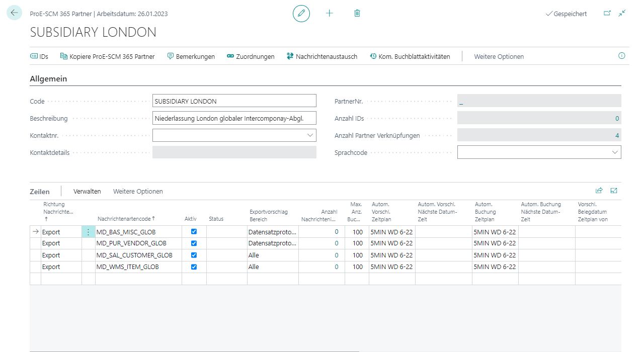Image resolution: width=644 pixels, height=352 pixels.
Task: Click Kopiere ProE-SCM 365 Partner
Action: pos(108,56)
